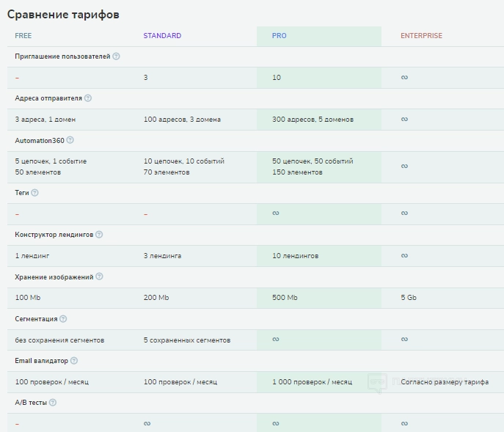The image size is (504, 432).
Task: Open help icon next to Приглашение пользователей
Action: pos(117,56)
